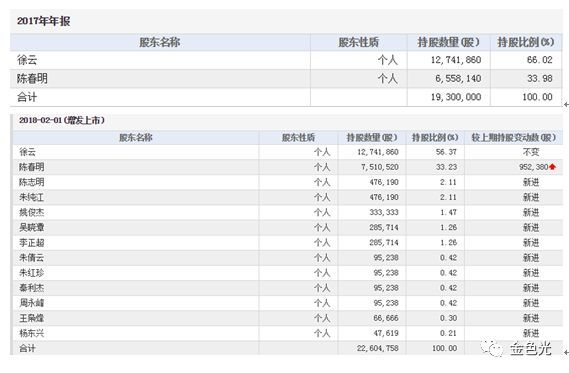Click percentage cell '66.02'
This screenshot has width=569, height=373.
[x=540, y=60]
